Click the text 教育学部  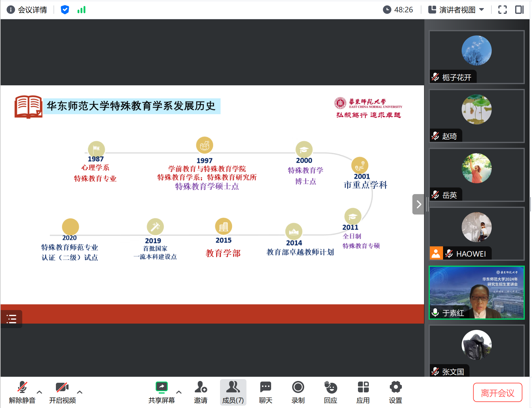click(223, 253)
